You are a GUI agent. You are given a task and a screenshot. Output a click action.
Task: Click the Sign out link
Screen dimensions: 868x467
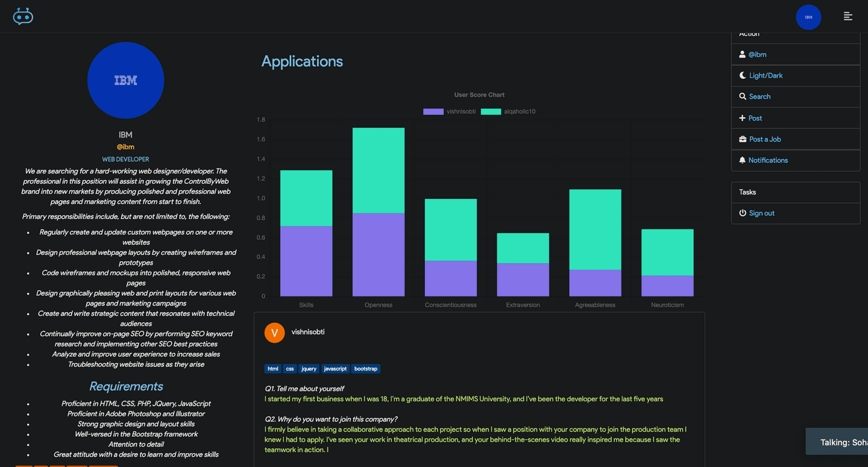click(762, 213)
